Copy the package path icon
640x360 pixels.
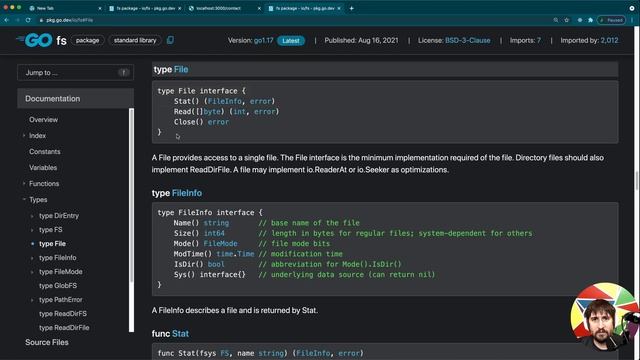pyautogui.click(x=170, y=40)
